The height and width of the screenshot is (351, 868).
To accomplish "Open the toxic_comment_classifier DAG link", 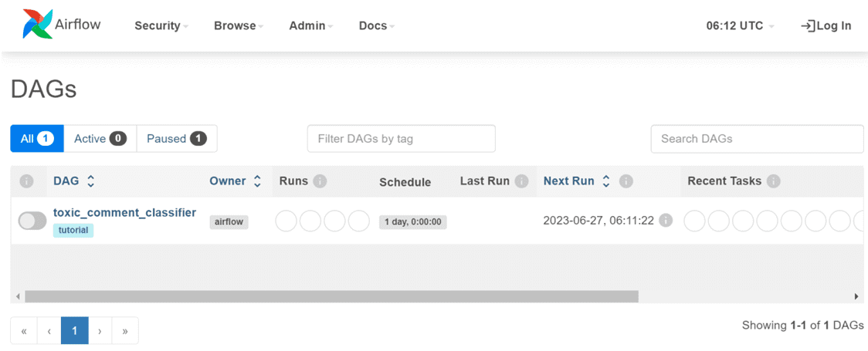I will [x=124, y=212].
